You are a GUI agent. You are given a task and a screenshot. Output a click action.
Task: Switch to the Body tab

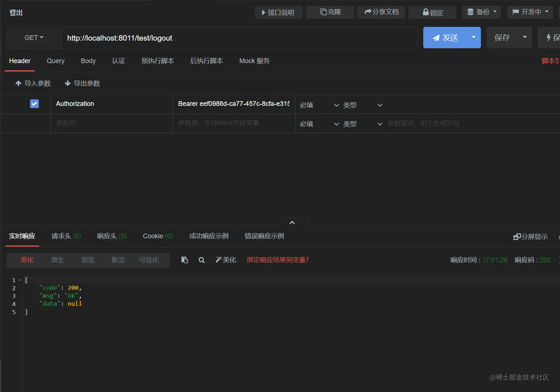click(x=88, y=61)
